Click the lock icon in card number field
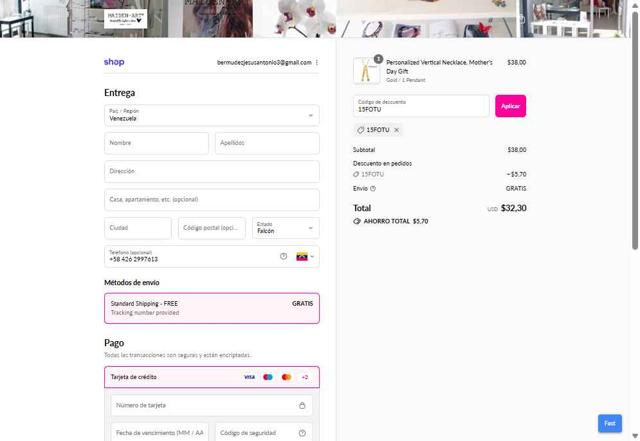This screenshot has width=640, height=441. 302,405
